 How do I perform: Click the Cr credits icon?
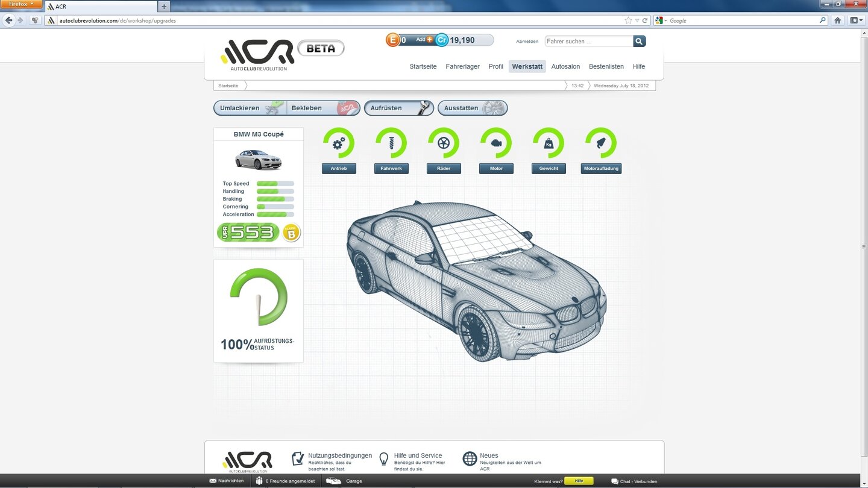tap(442, 40)
